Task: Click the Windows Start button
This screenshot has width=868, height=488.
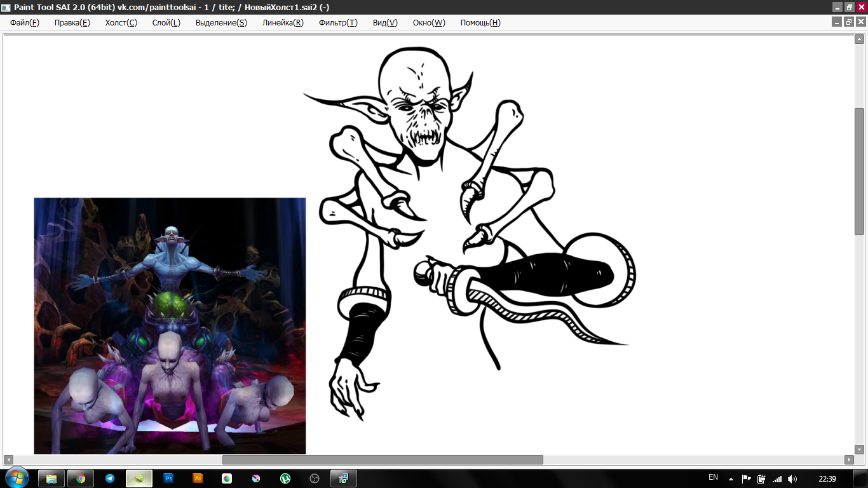Action: [16, 478]
